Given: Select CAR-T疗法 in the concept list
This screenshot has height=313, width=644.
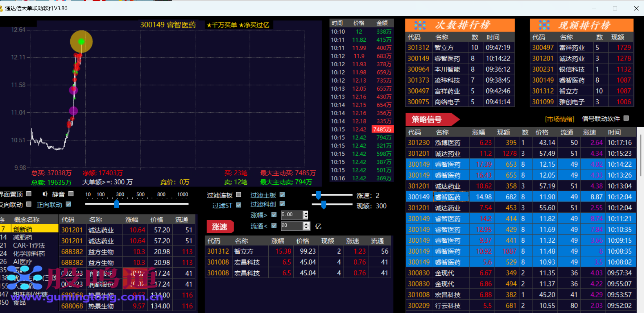Looking at the screenshot, I should [x=29, y=245].
